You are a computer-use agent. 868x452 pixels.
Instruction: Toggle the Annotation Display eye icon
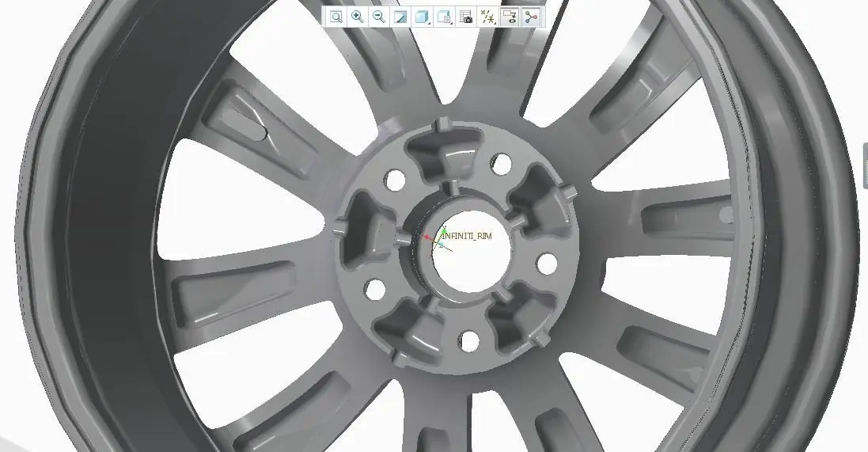510,17
